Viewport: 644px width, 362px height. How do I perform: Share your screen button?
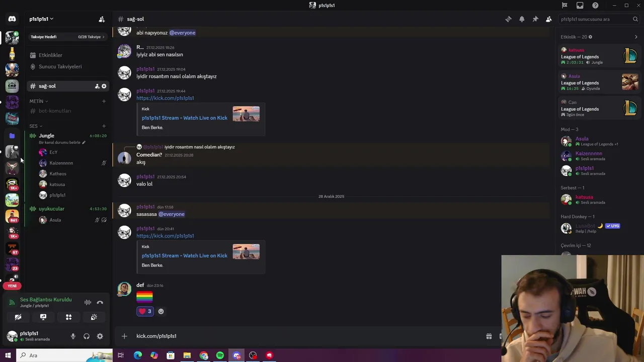pos(43,317)
